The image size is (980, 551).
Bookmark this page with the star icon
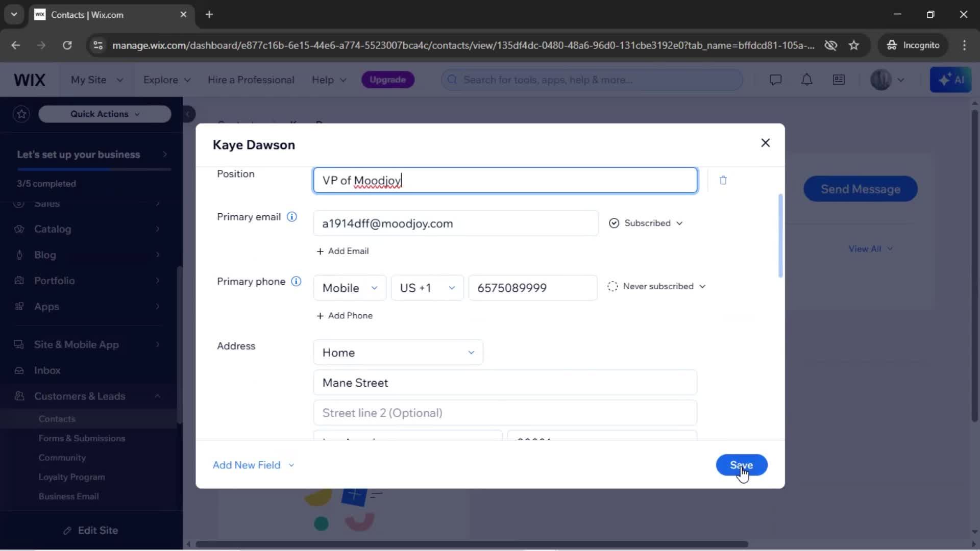coord(854,45)
